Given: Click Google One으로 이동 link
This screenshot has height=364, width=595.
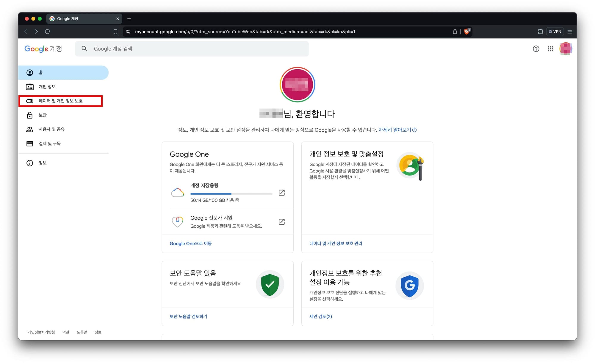Looking at the screenshot, I should [x=191, y=243].
